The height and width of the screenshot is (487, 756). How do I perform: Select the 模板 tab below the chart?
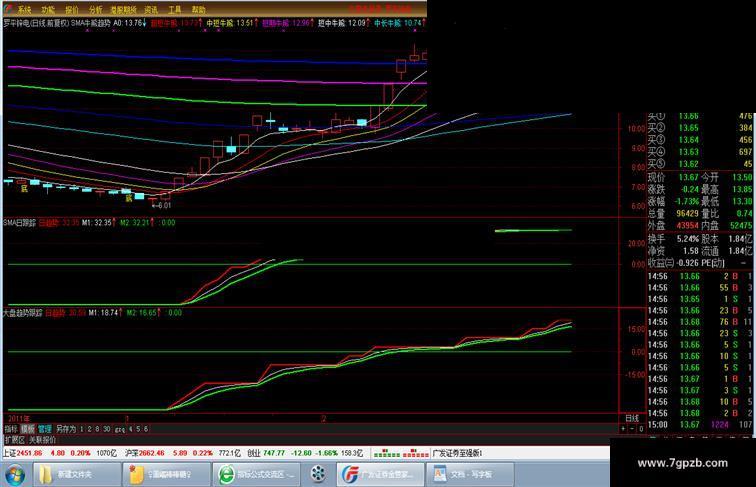tap(27, 429)
